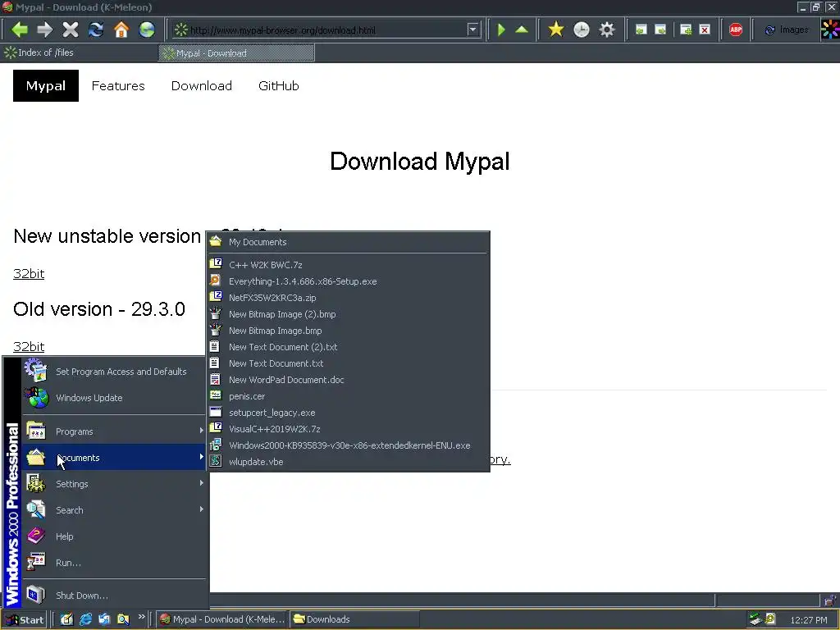Open VisualC++2019W2K.7z entry
This screenshot has height=630, width=840.
click(x=348, y=429)
